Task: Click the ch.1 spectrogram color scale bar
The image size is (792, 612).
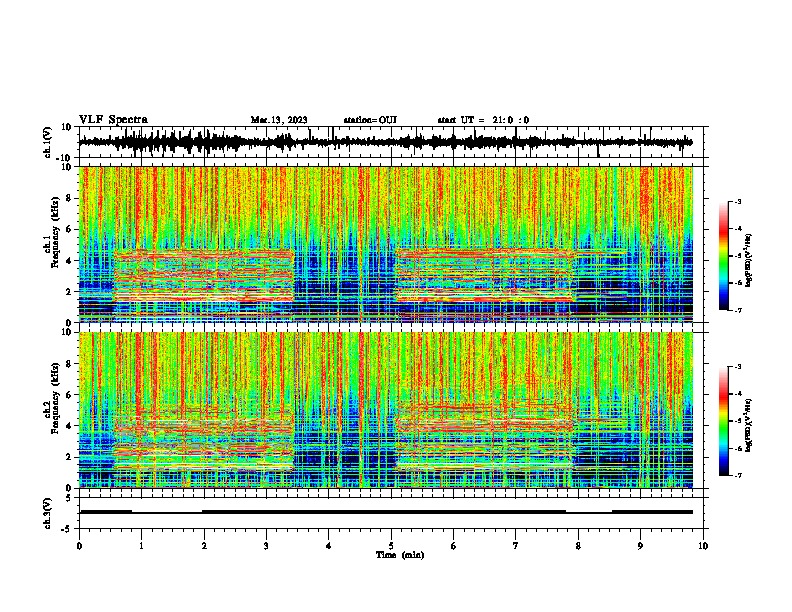Action: (x=724, y=256)
